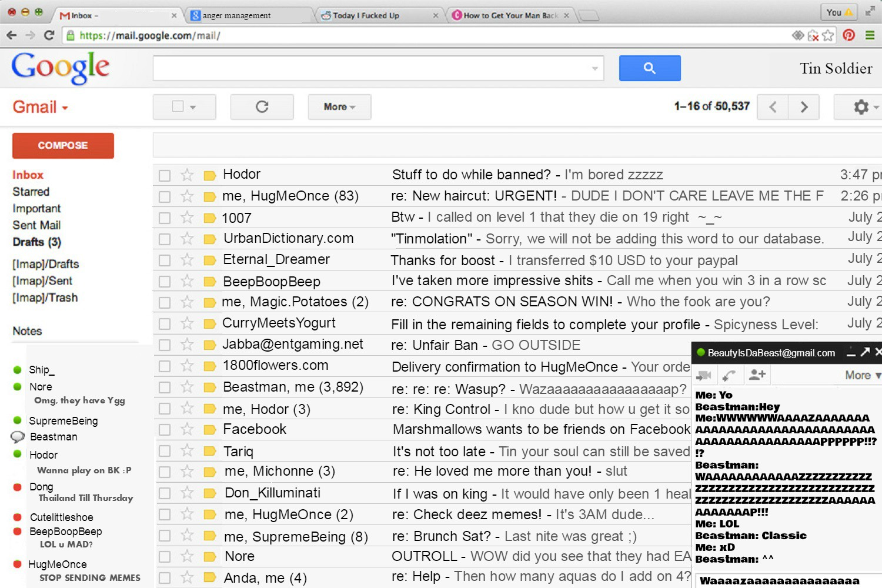Open the Inbox folder in sidebar
Viewport: 882px width, 588px height.
coord(28,175)
